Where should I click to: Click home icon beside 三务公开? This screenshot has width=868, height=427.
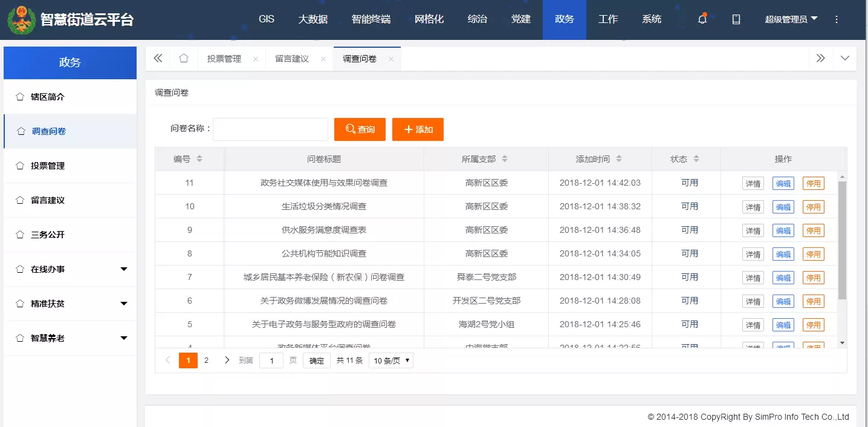[x=21, y=235]
